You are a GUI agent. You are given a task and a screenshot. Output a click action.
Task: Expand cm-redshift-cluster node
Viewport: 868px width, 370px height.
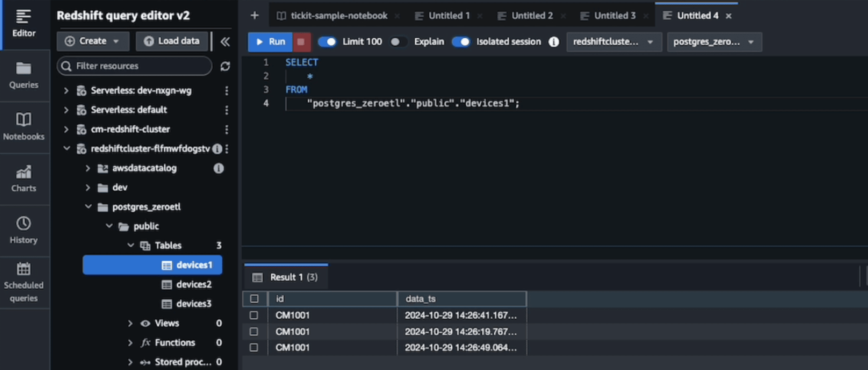click(x=66, y=129)
